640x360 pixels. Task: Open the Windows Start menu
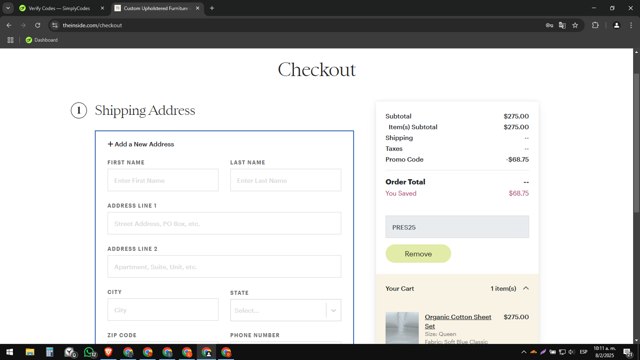tap(9, 352)
